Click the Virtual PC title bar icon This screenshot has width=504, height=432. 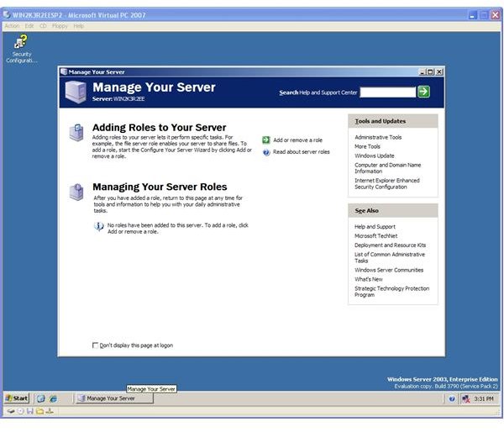pos(7,15)
